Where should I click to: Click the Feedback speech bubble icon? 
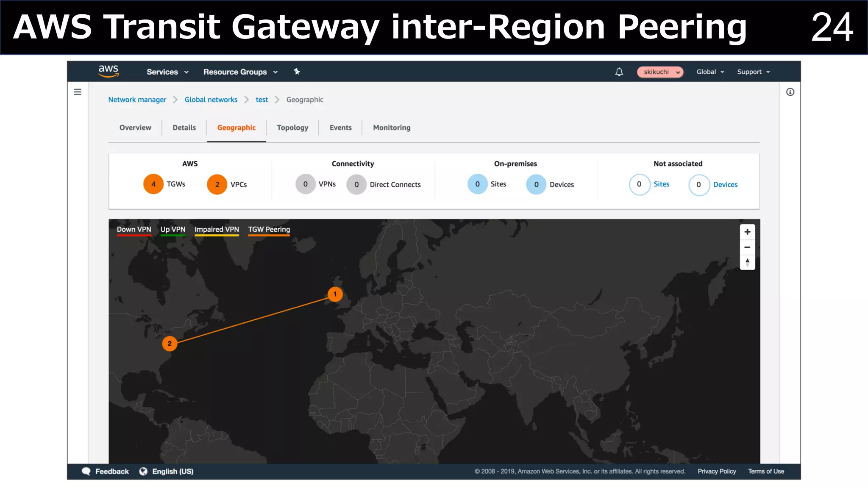click(86, 471)
